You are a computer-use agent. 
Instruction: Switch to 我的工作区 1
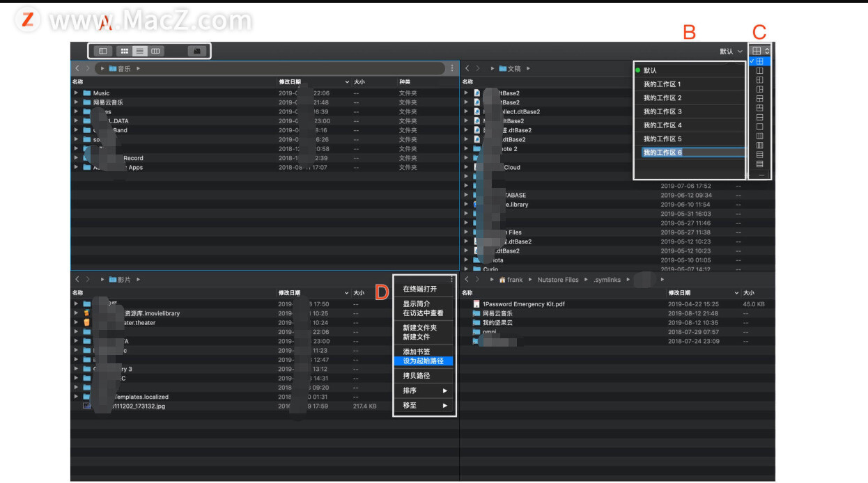coord(689,84)
